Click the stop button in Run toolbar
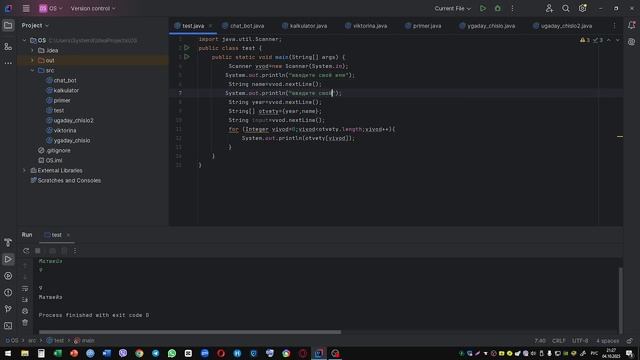This screenshot has width=640, height=360. point(38,251)
